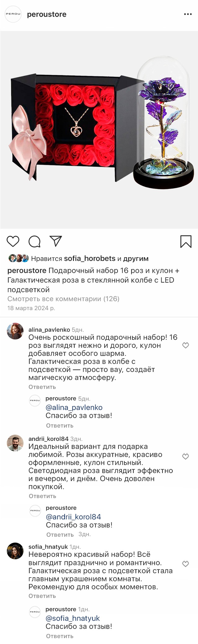Open three-dot post options menu
The width and height of the screenshot is (198, 644).
188,14
